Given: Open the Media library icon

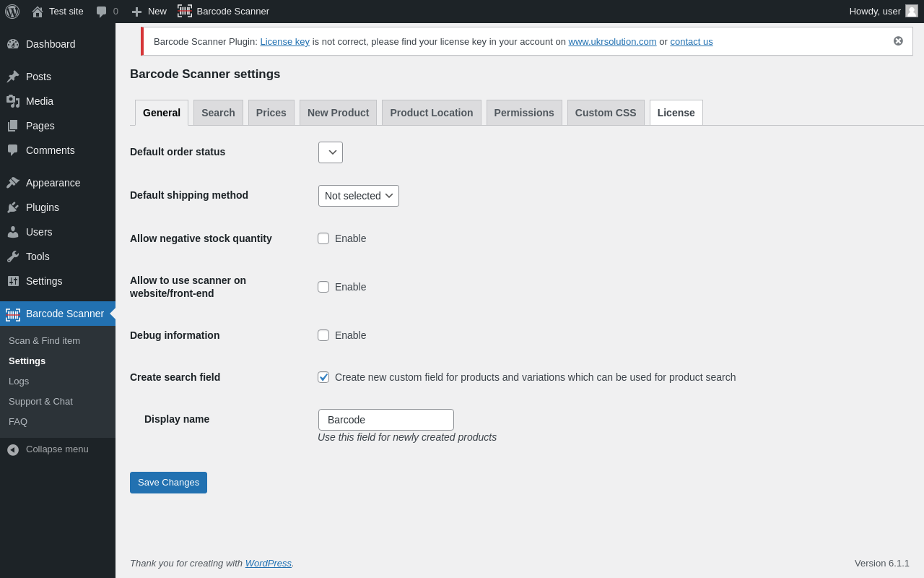Looking at the screenshot, I should (x=13, y=101).
